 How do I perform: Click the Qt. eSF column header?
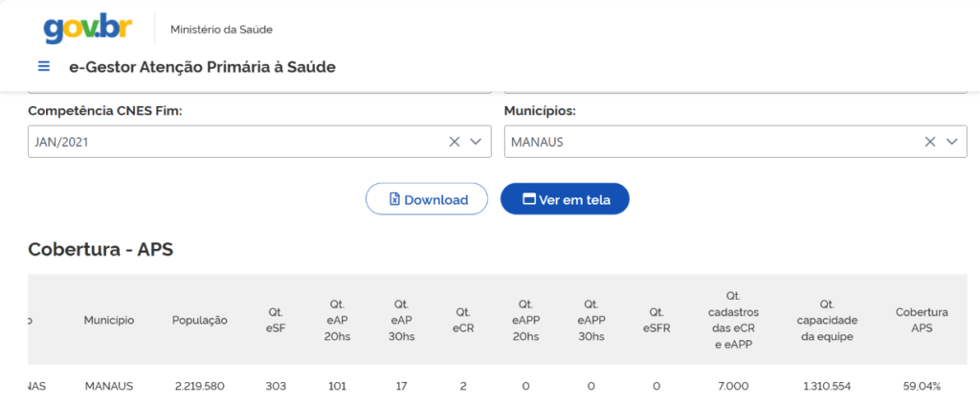276,320
